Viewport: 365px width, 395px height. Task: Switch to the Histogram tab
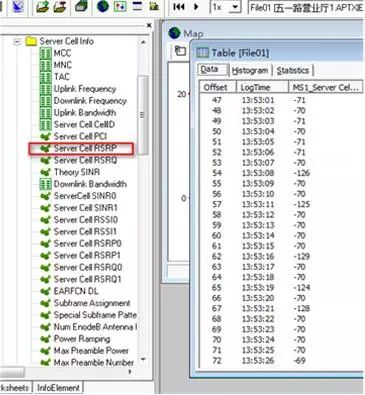coord(250,70)
